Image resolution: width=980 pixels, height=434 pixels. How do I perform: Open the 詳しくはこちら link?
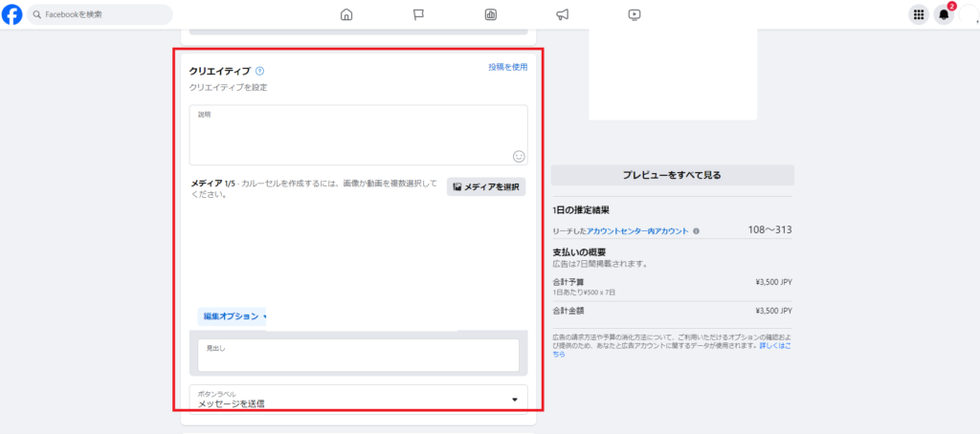[771, 344]
